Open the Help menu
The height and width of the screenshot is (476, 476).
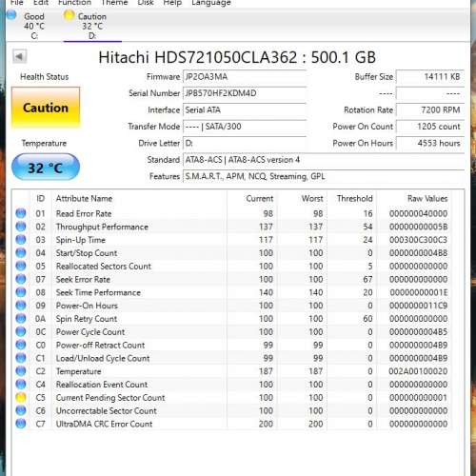point(172,3)
